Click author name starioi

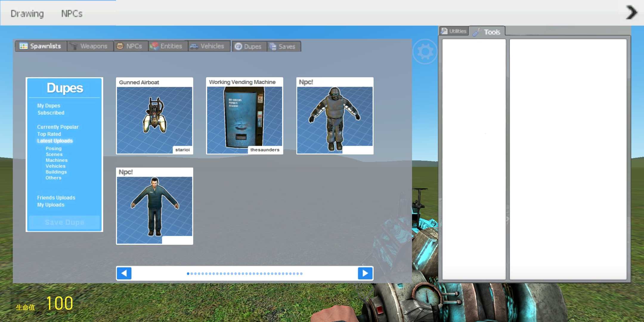tap(182, 150)
